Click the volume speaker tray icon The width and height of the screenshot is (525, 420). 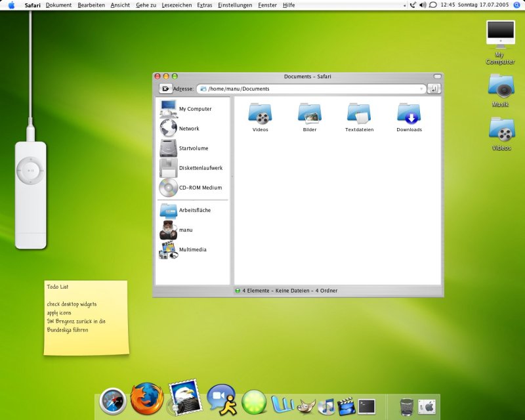[x=423, y=5]
